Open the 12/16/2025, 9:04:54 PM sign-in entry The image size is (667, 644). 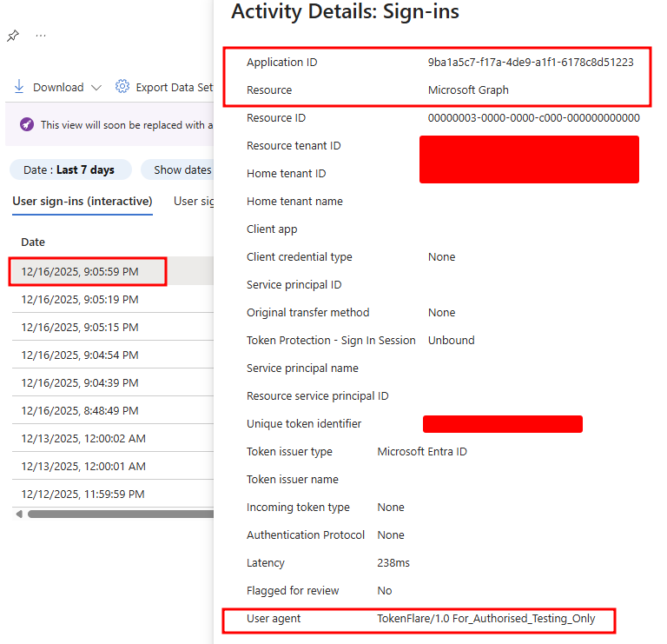tap(80, 355)
